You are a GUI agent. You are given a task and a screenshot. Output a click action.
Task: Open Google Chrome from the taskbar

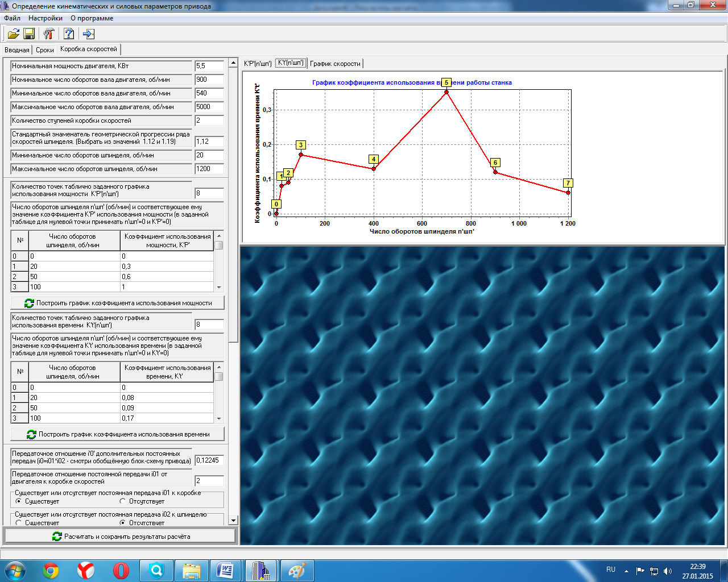pyautogui.click(x=51, y=571)
